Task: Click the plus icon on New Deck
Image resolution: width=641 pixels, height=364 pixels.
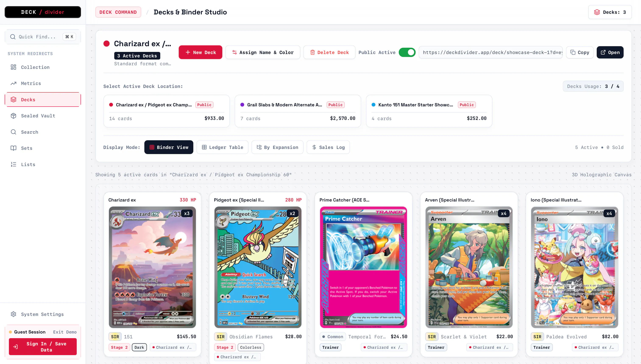Action: click(188, 52)
